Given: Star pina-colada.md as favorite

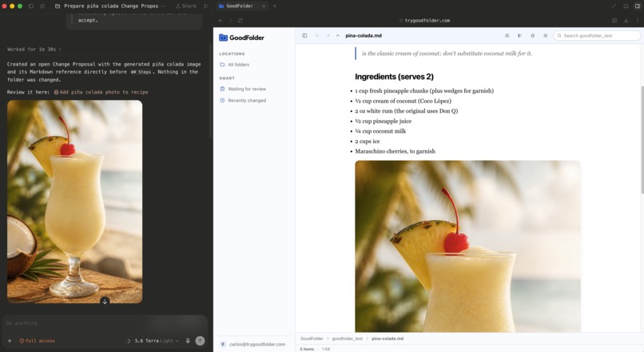Looking at the screenshot, I should pos(533,36).
